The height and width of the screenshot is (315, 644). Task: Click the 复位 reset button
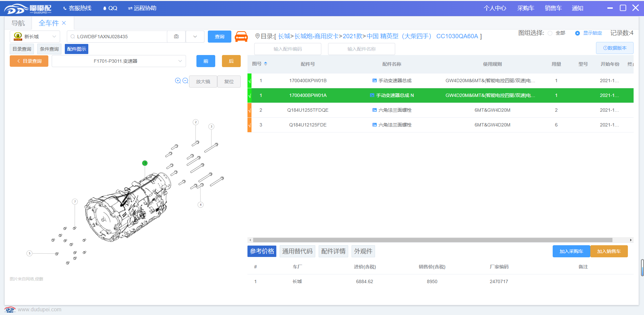(x=229, y=82)
